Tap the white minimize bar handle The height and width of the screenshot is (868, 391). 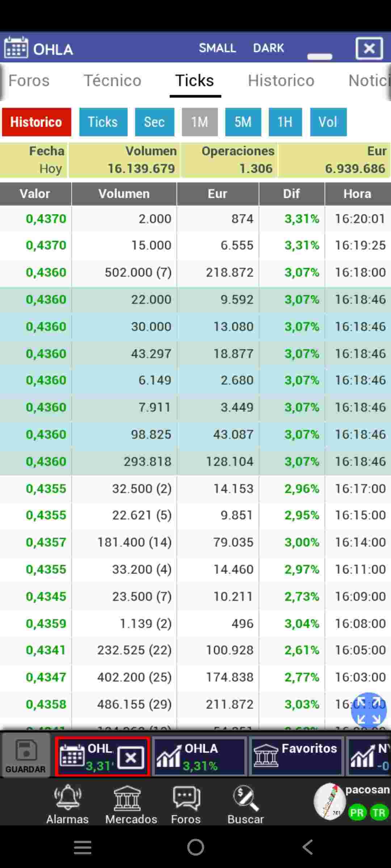tap(320, 56)
